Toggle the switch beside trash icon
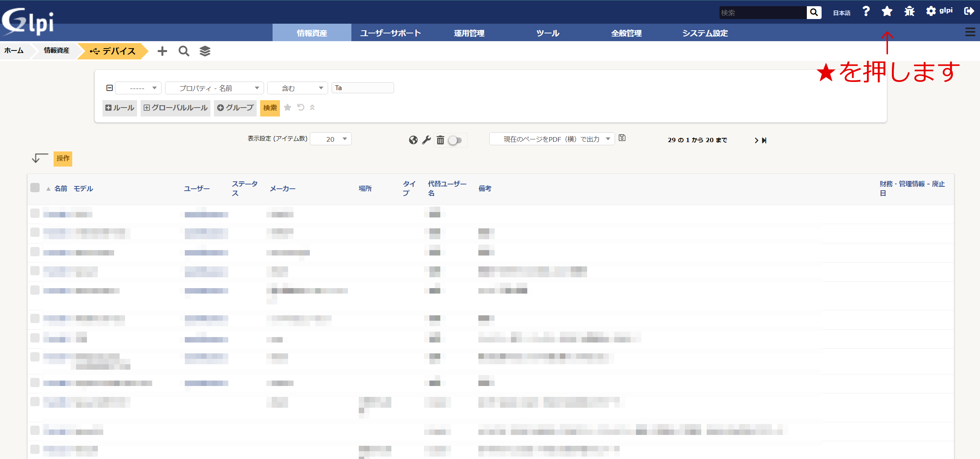 pos(455,140)
